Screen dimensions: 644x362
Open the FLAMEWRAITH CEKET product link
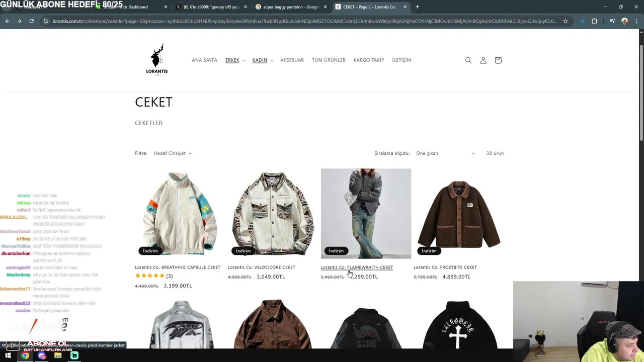357,267
